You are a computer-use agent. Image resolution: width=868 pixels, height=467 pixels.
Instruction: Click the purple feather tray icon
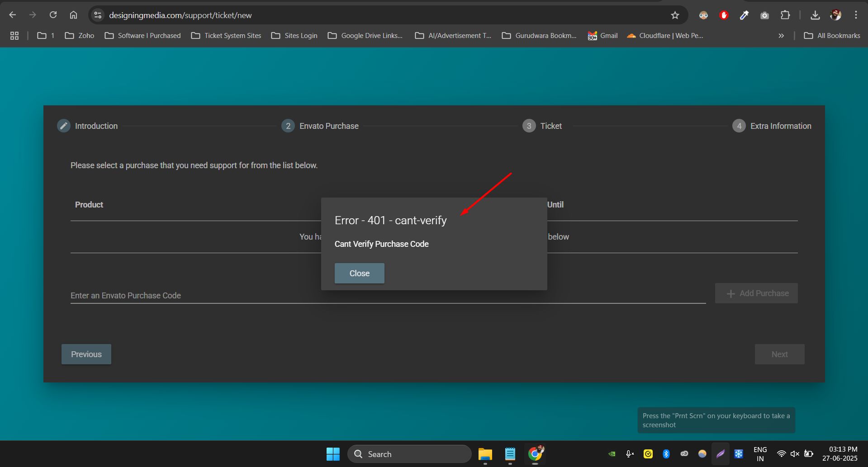[720, 454]
